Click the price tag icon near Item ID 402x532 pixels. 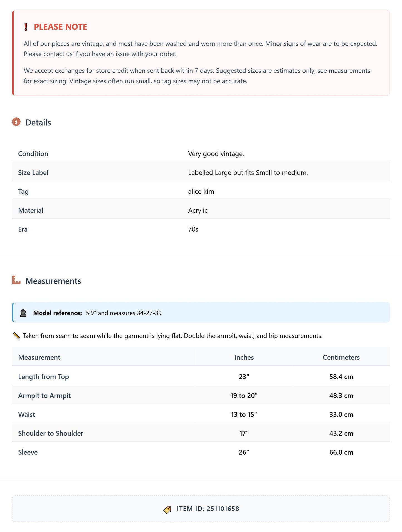click(x=167, y=509)
